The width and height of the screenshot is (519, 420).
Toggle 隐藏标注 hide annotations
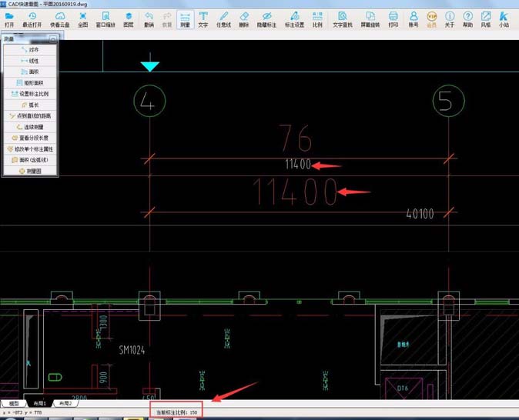click(x=266, y=19)
